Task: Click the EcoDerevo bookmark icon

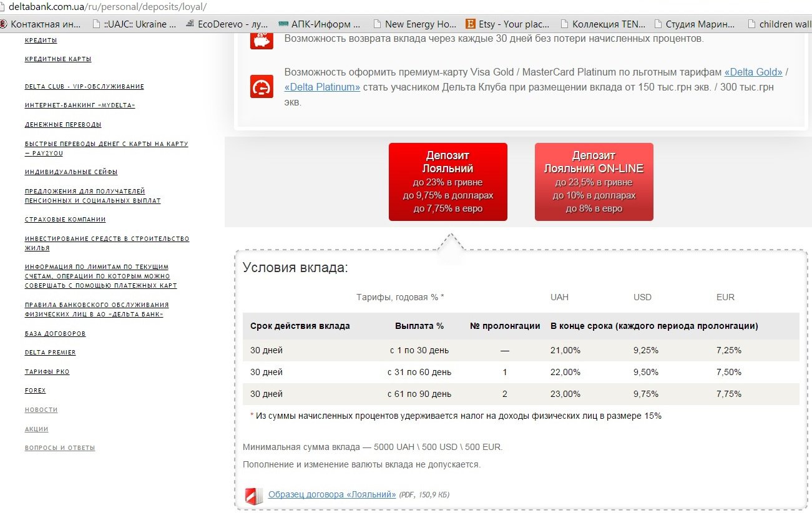Action: [x=189, y=24]
